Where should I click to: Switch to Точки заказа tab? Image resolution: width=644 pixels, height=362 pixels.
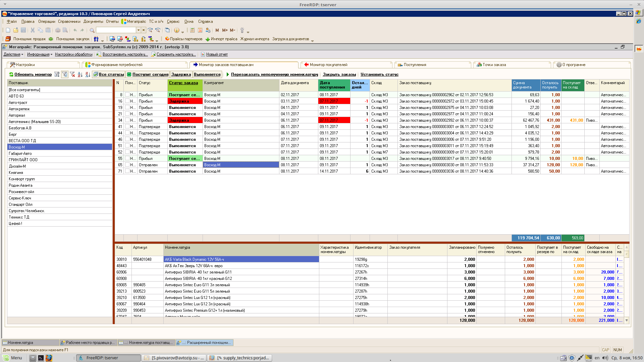pos(494,65)
